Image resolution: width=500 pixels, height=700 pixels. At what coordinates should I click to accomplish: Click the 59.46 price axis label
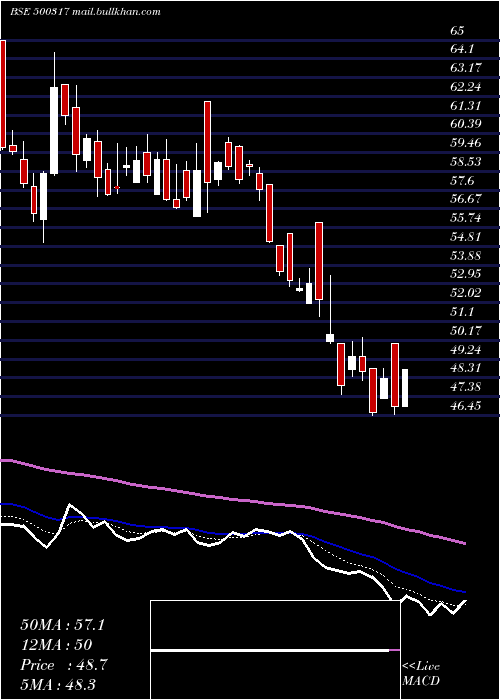(465, 143)
